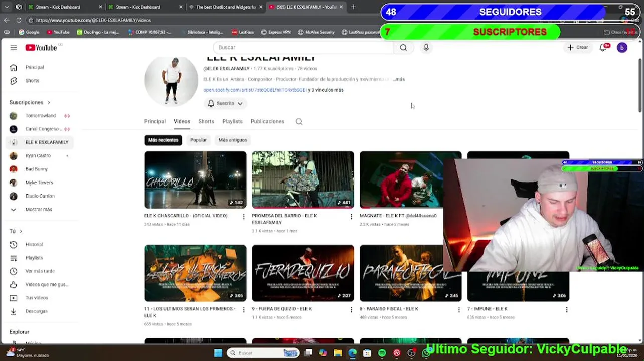Click the Crear button
This screenshot has height=361, width=644.
coord(577,47)
